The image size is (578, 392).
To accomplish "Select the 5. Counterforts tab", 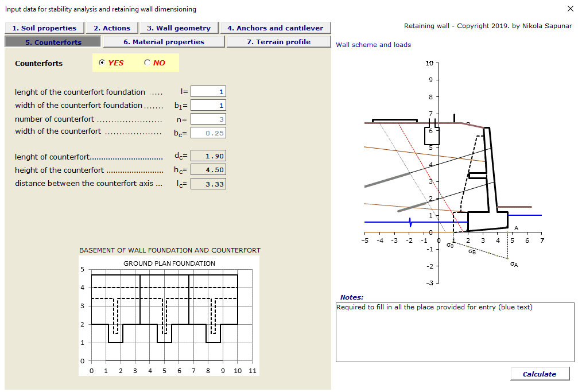I will click(x=53, y=42).
